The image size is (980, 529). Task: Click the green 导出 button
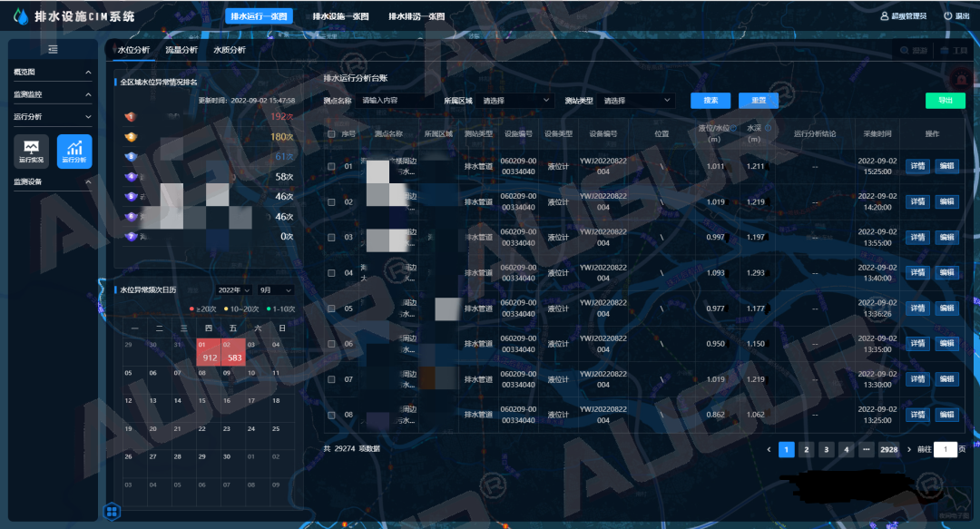[945, 101]
